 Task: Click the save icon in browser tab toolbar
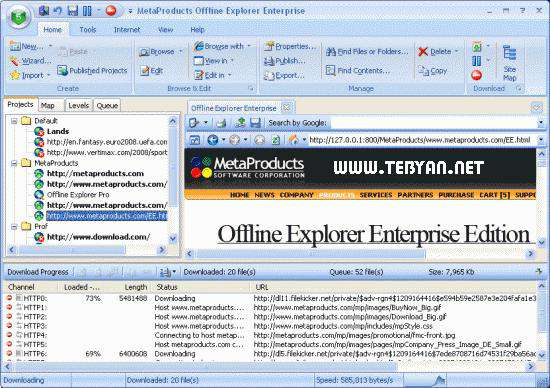(x=255, y=123)
